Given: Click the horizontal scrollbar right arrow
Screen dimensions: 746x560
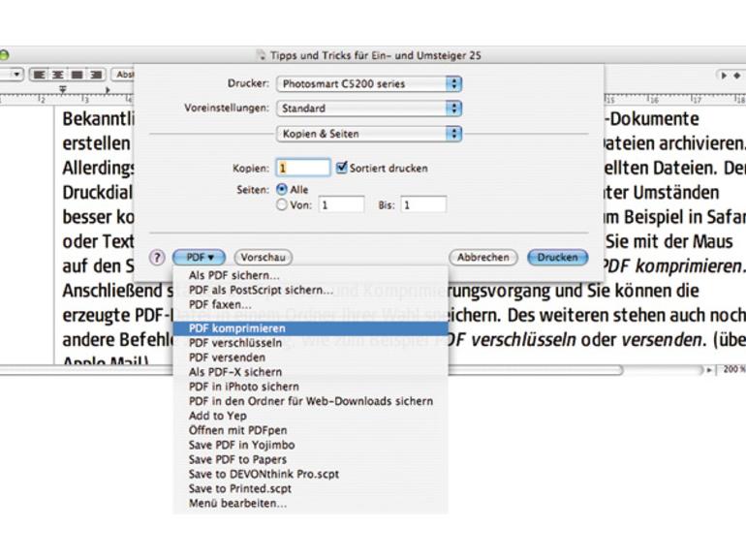Looking at the screenshot, I should [x=709, y=370].
